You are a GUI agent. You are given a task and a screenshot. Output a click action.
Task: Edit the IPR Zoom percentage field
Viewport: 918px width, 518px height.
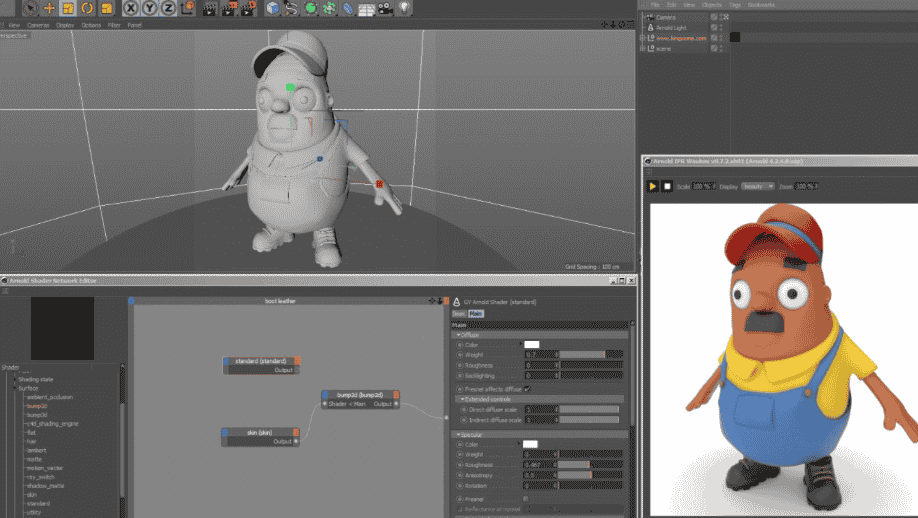tap(806, 187)
